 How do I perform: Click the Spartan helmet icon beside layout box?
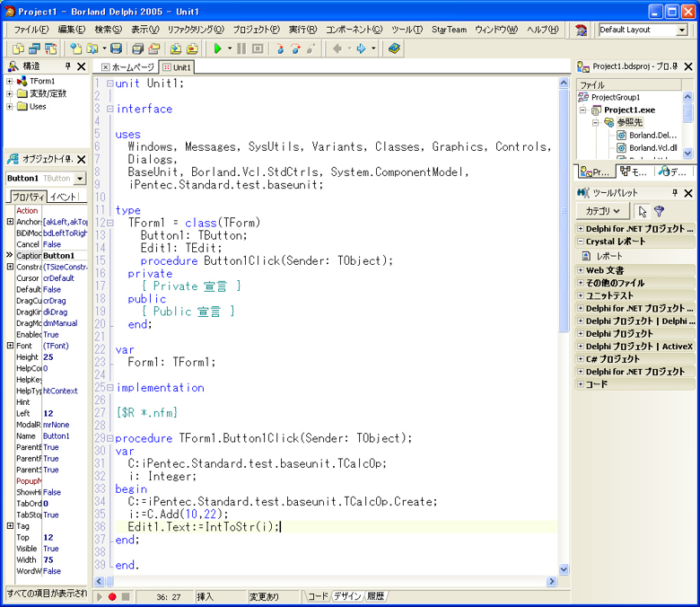click(582, 30)
